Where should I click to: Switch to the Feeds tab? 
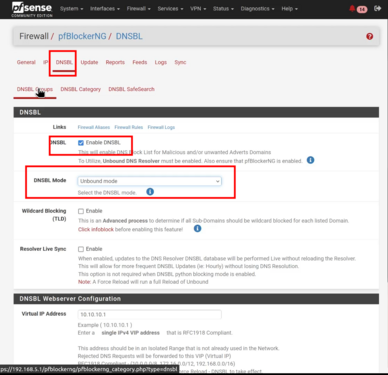click(x=140, y=62)
